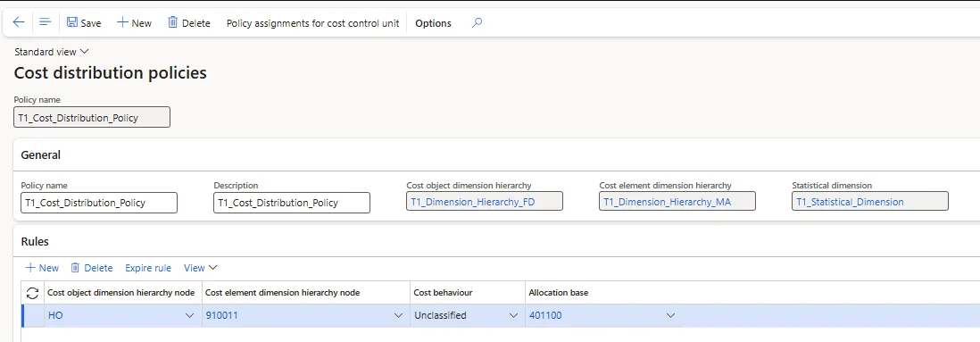The height and width of the screenshot is (342, 980).
Task: Open T1_Statistical_Dimension link
Action: pyautogui.click(x=850, y=202)
